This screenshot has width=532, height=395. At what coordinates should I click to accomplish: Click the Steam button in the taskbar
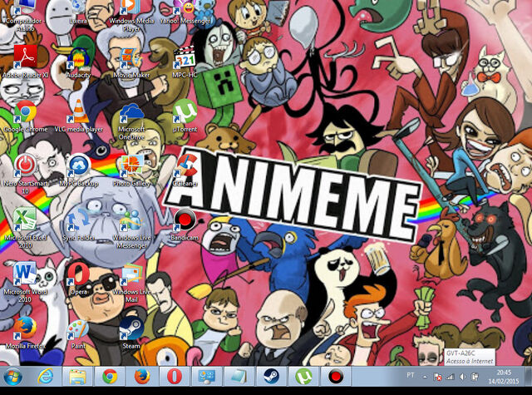pyautogui.click(x=271, y=377)
